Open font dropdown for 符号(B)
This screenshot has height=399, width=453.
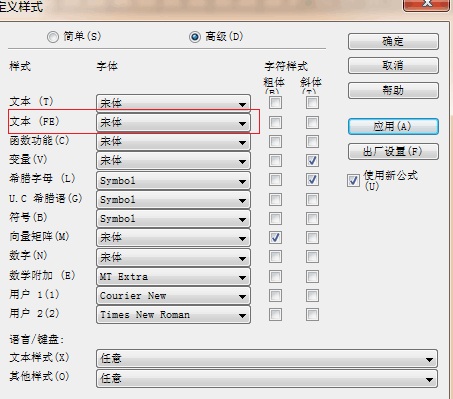[173, 219]
